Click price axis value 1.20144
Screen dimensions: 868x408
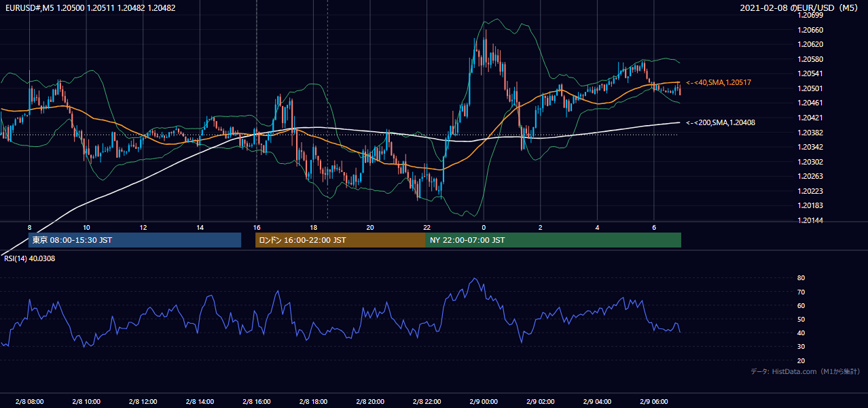[x=810, y=221]
